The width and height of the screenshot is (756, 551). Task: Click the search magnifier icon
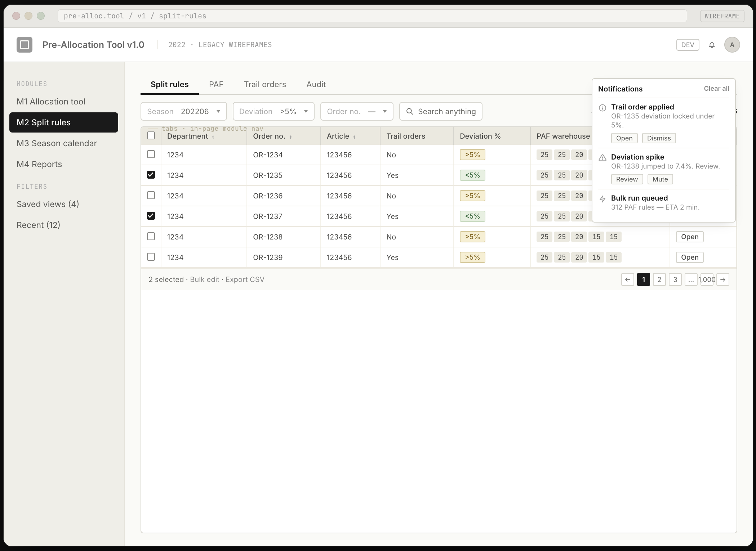(410, 112)
